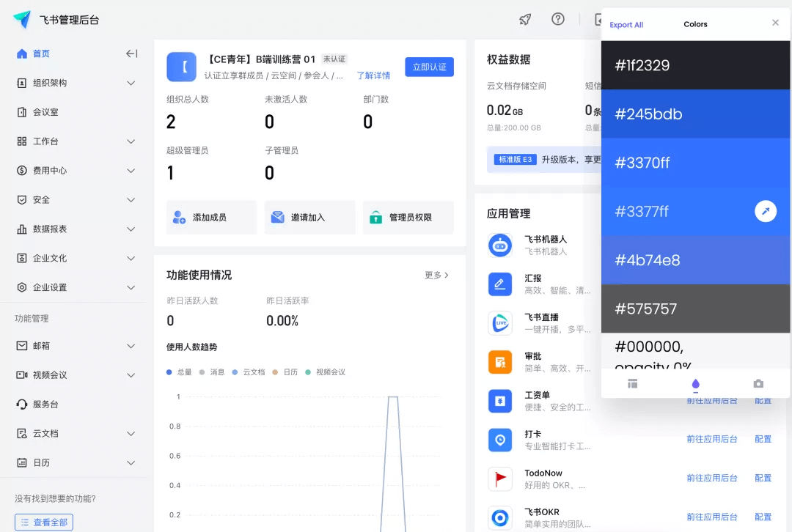792x532 pixels.
Task: Select the #245bdb color swatch
Action: [x=695, y=114]
